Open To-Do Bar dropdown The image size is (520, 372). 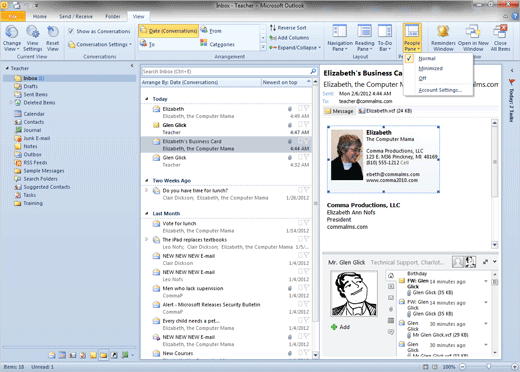click(385, 38)
